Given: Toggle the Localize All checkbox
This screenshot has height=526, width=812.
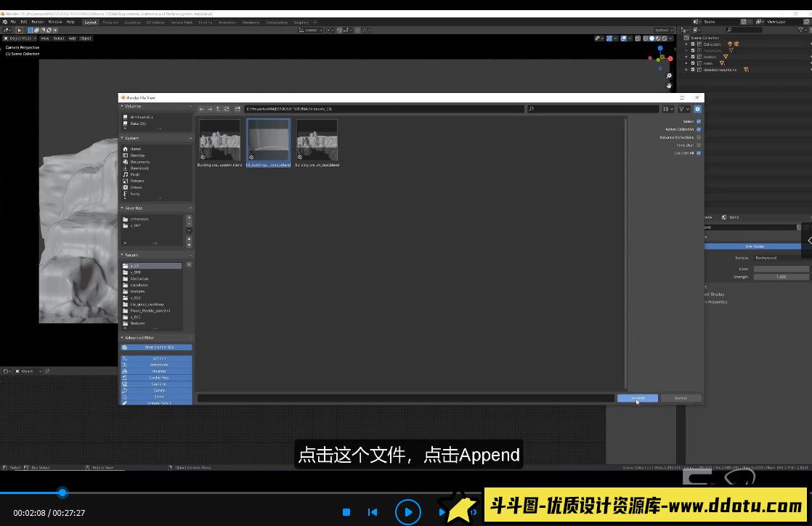Looking at the screenshot, I should click(x=699, y=153).
